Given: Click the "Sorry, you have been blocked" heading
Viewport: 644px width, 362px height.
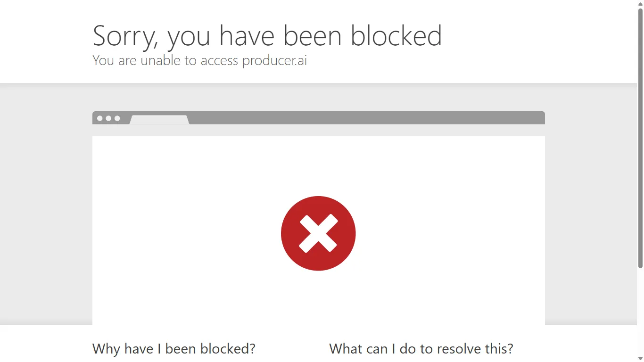Looking at the screenshot, I should click(x=267, y=36).
